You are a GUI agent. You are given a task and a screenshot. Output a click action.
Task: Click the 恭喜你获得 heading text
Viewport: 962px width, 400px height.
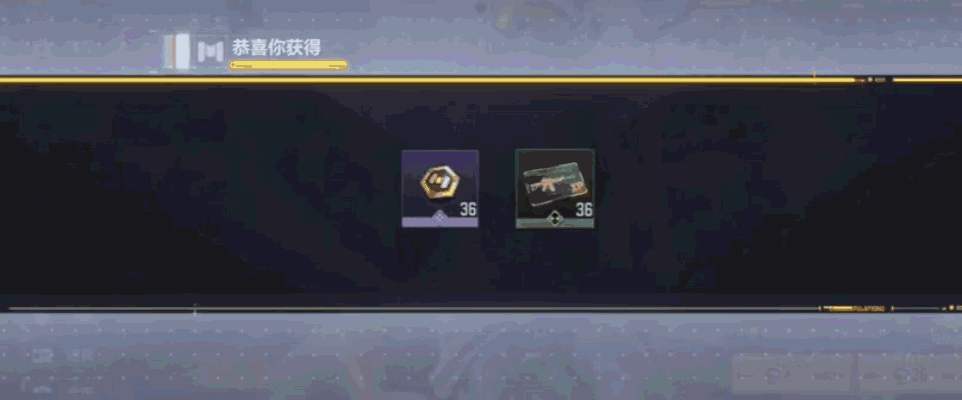[276, 47]
